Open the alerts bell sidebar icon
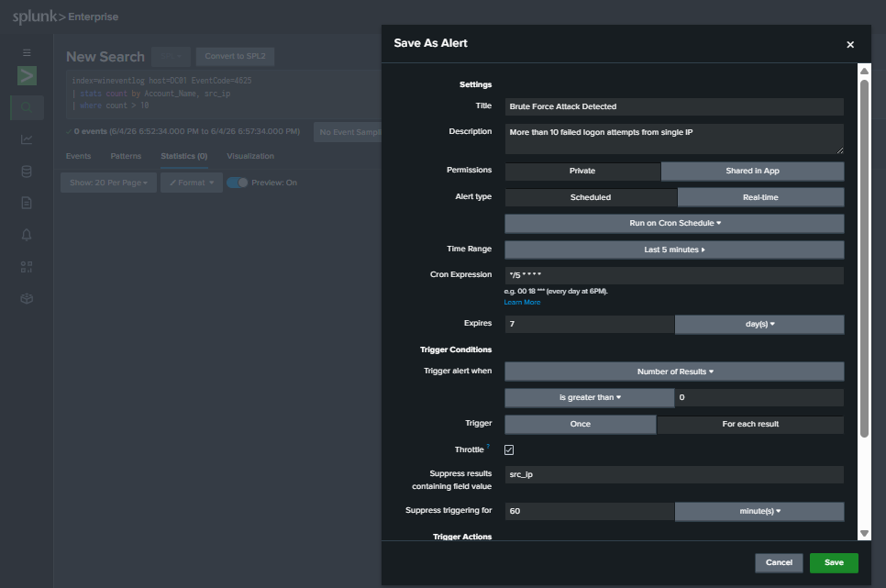 pyautogui.click(x=27, y=235)
